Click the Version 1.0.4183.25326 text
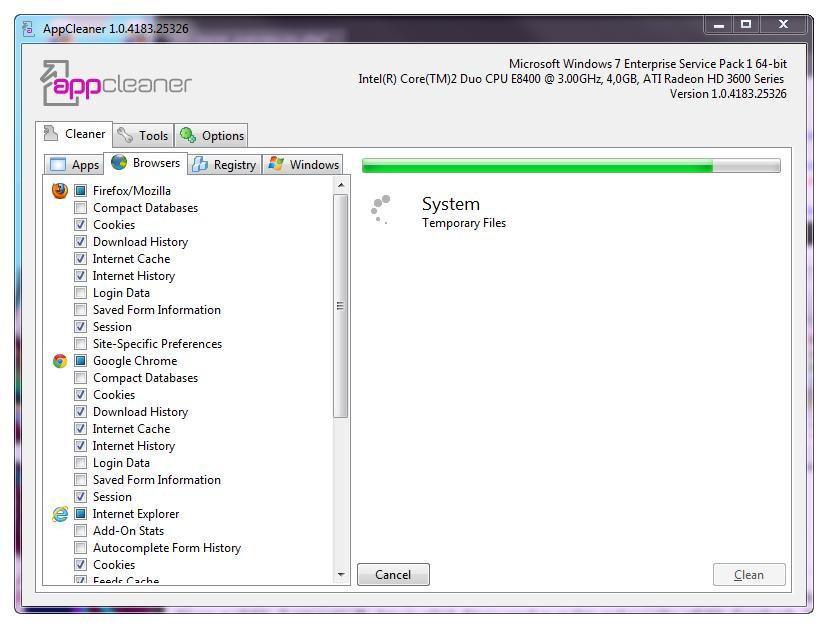Viewport: 832px width, 632px height. pyautogui.click(x=728, y=94)
